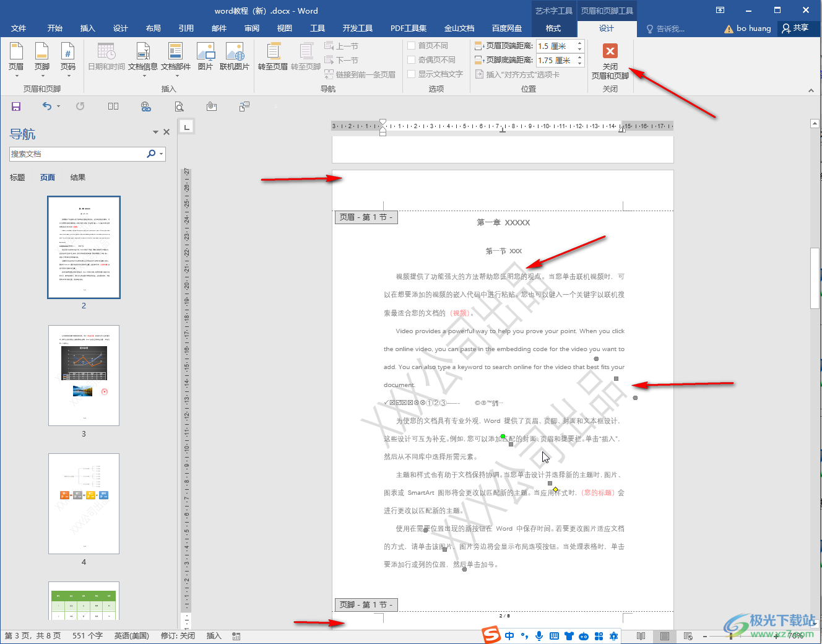
Task: Click the zoom out minus button
Action: [x=705, y=636]
